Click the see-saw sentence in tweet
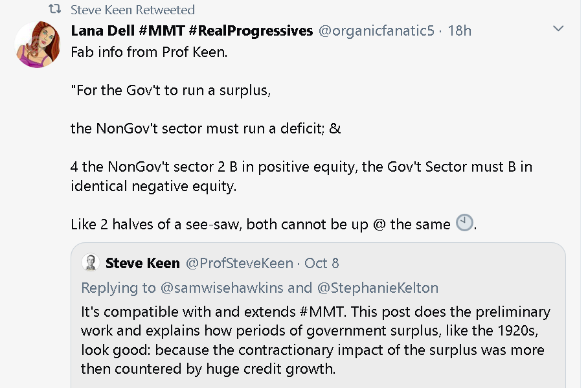The width and height of the screenshot is (588, 388). tap(274, 224)
